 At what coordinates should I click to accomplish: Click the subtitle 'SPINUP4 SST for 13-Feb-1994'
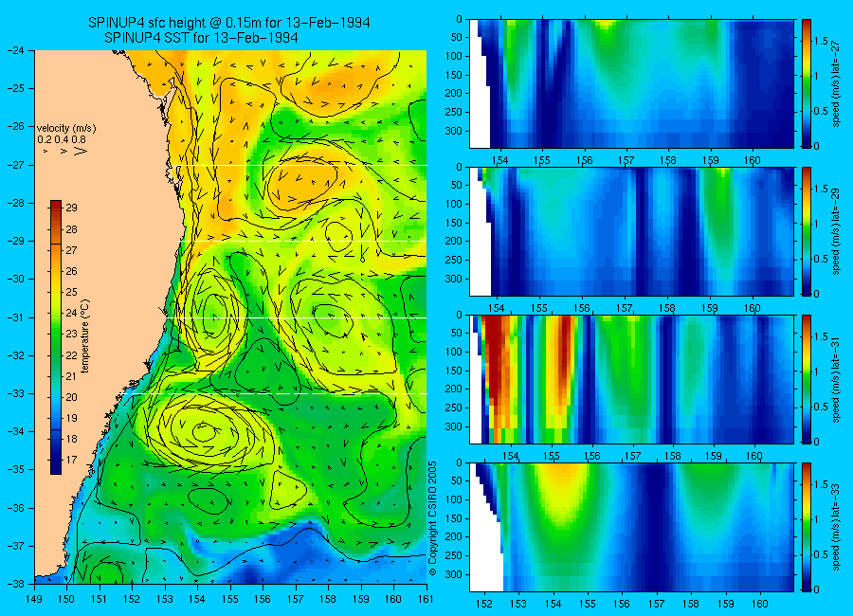pos(201,38)
